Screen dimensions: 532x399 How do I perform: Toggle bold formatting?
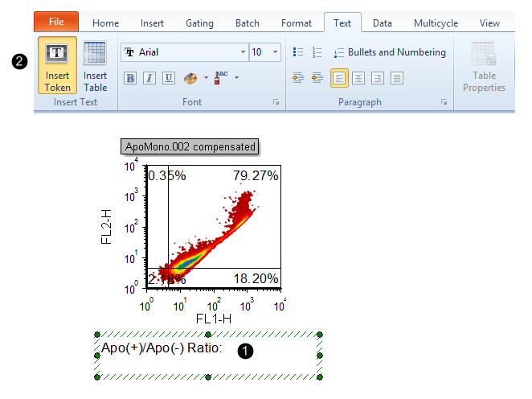130,78
